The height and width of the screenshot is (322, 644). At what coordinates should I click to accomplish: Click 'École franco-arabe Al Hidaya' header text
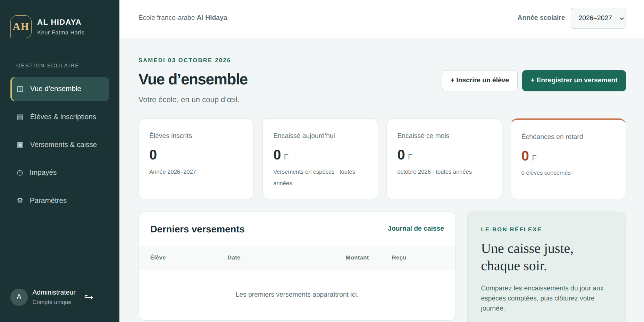(x=183, y=18)
